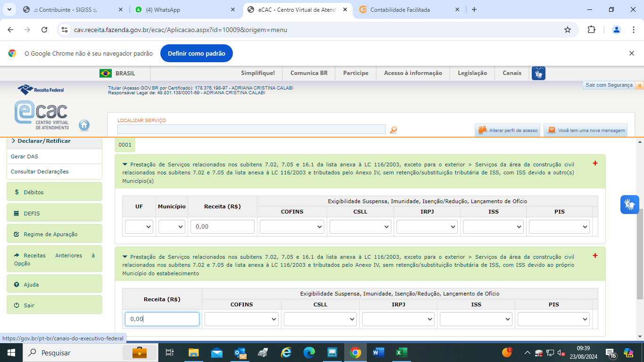644x362 pixels.
Task: Open Windows Start menu
Action: 11,353
